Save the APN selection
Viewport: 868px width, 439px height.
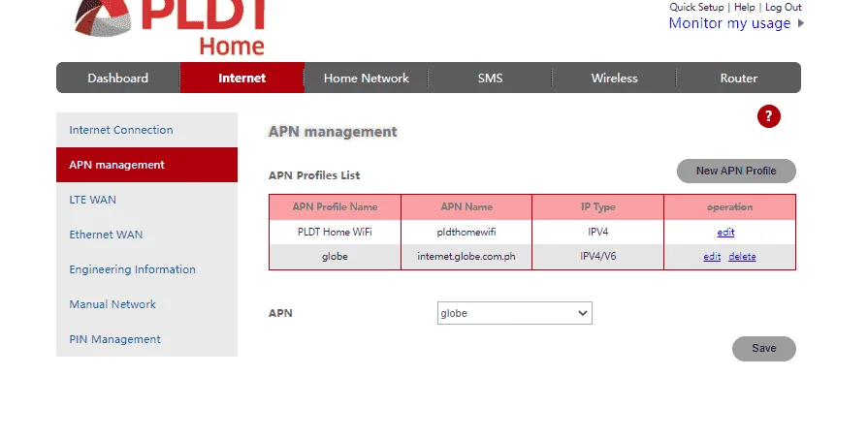tap(764, 348)
